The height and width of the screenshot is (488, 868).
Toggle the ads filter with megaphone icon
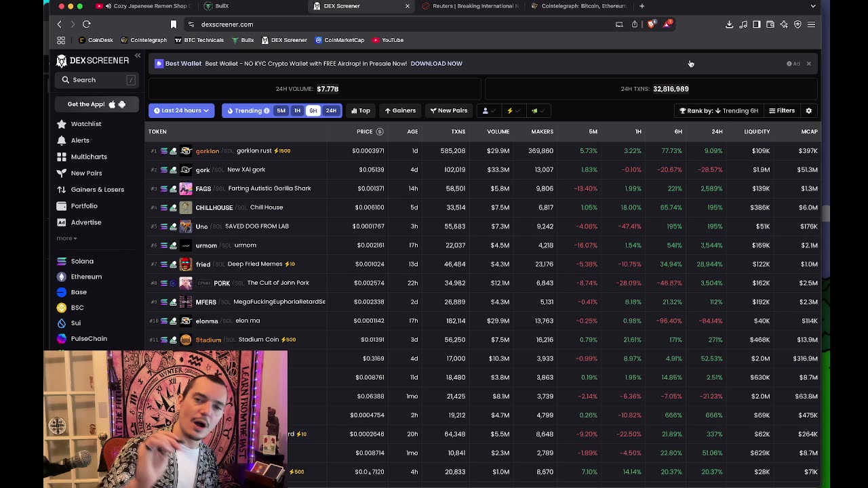click(538, 110)
